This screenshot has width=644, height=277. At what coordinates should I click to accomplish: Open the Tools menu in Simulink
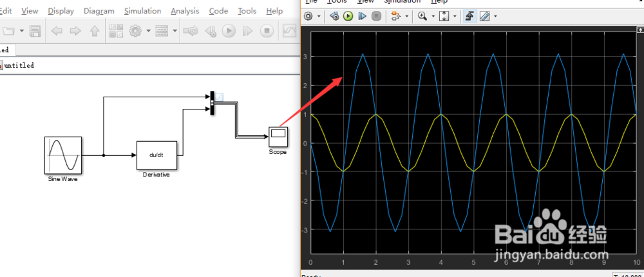(x=247, y=11)
